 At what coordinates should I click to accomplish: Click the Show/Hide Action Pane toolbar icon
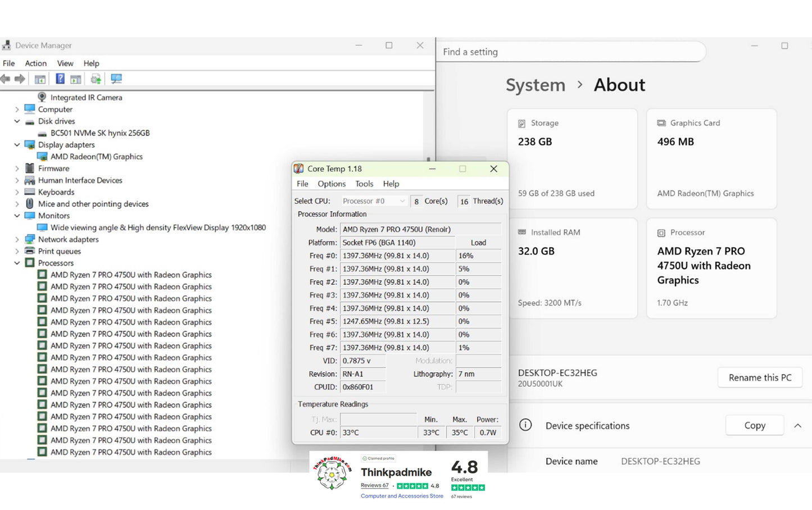click(76, 79)
